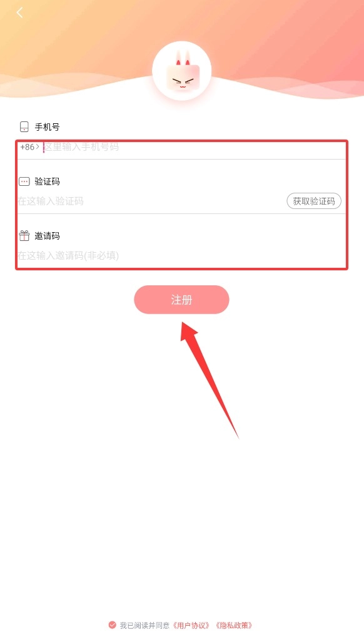
Task: Tap the 手机号 label text
Action: click(47, 127)
